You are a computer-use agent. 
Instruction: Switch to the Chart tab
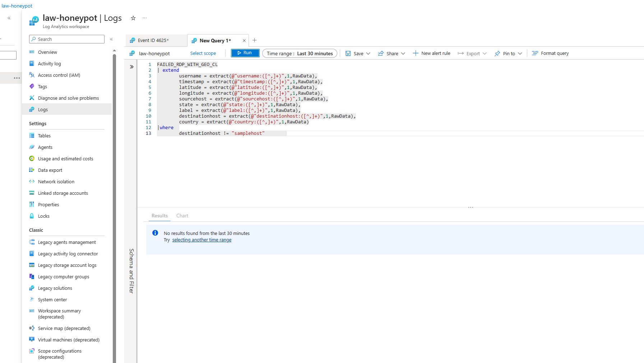(182, 216)
